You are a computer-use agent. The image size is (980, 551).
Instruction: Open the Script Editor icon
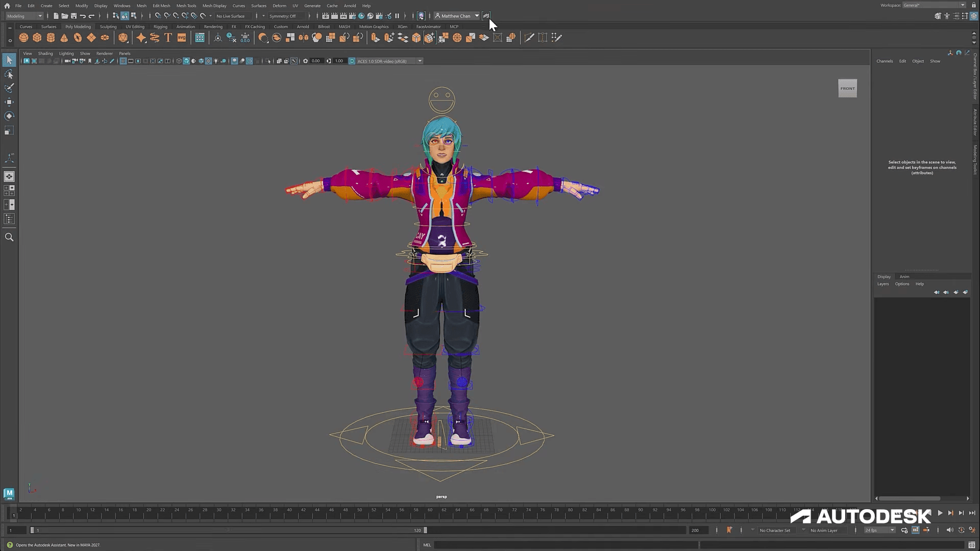pos(972,545)
